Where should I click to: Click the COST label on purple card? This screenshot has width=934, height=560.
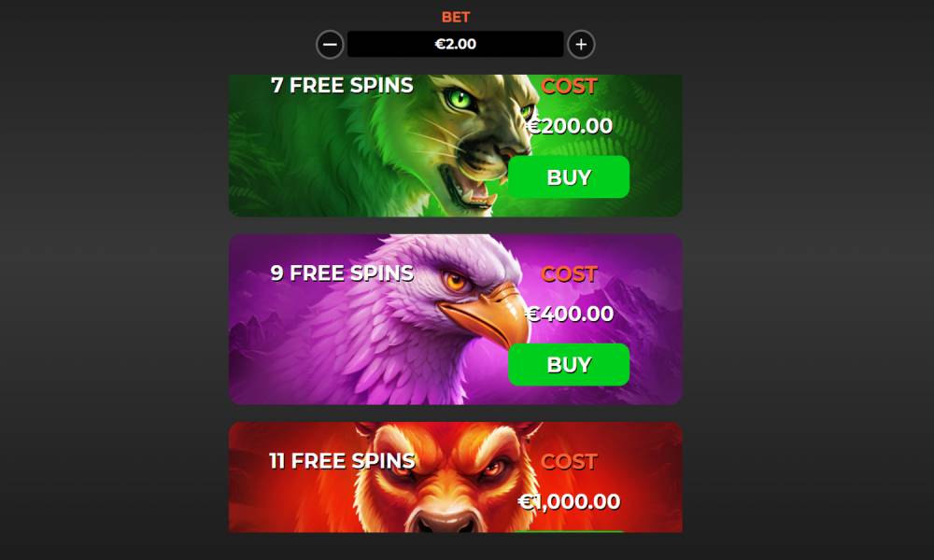click(x=569, y=273)
